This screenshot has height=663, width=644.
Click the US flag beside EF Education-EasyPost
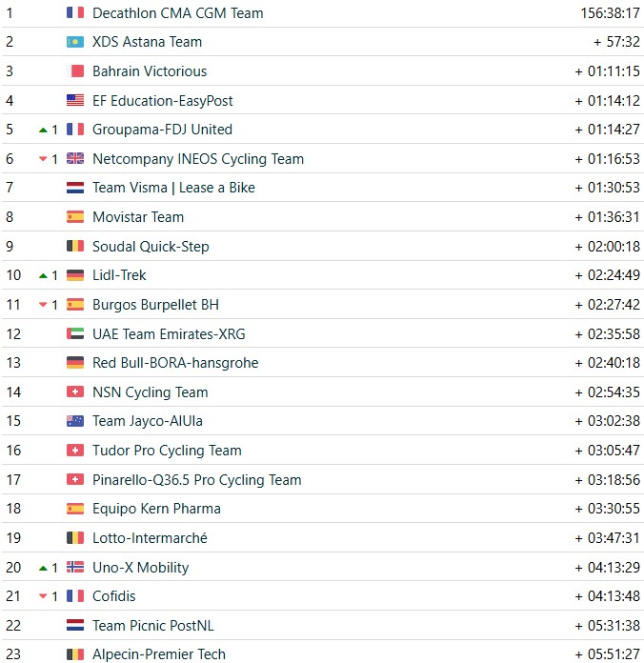click(x=75, y=100)
